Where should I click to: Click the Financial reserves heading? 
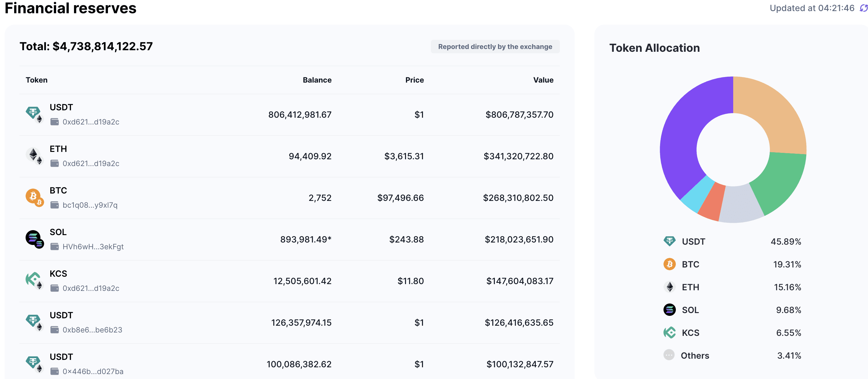[70, 8]
